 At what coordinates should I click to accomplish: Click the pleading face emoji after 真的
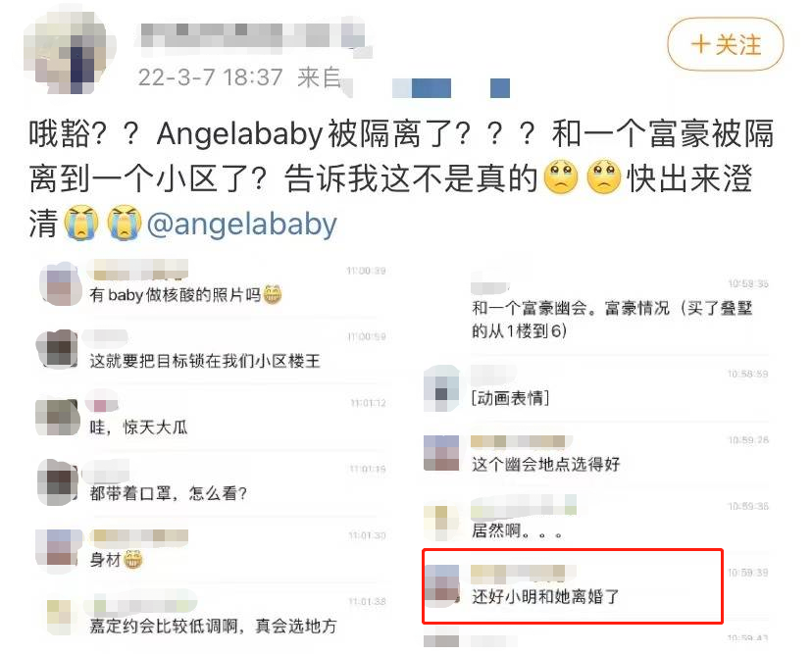click(x=561, y=177)
